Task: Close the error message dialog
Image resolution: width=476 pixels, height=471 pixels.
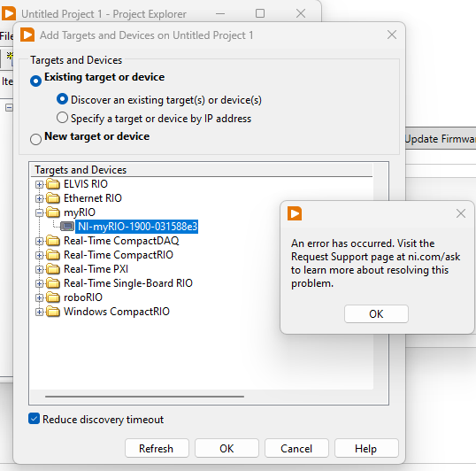Action: [461, 213]
